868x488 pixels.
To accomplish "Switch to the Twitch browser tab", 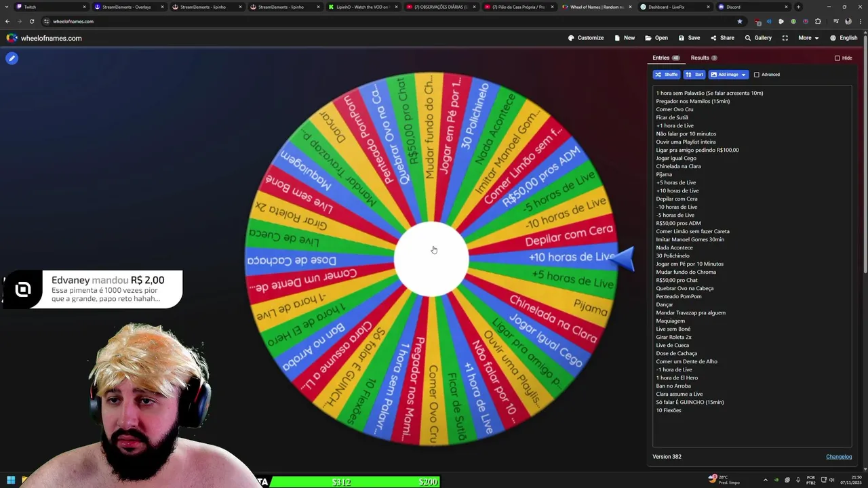I will pos(50,7).
